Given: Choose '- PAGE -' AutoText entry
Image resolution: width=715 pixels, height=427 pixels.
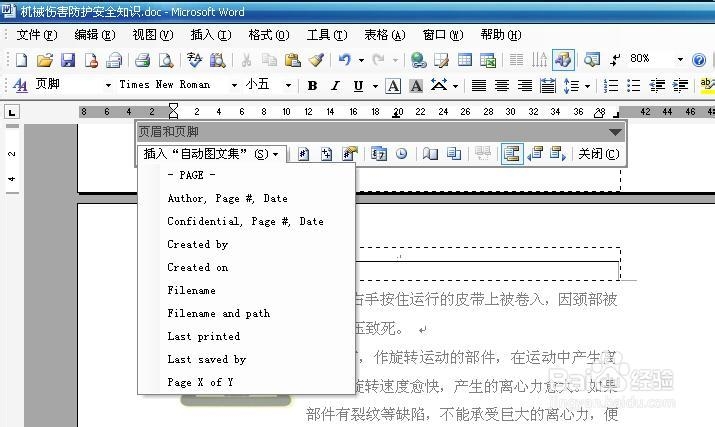Looking at the screenshot, I should 246,175.
